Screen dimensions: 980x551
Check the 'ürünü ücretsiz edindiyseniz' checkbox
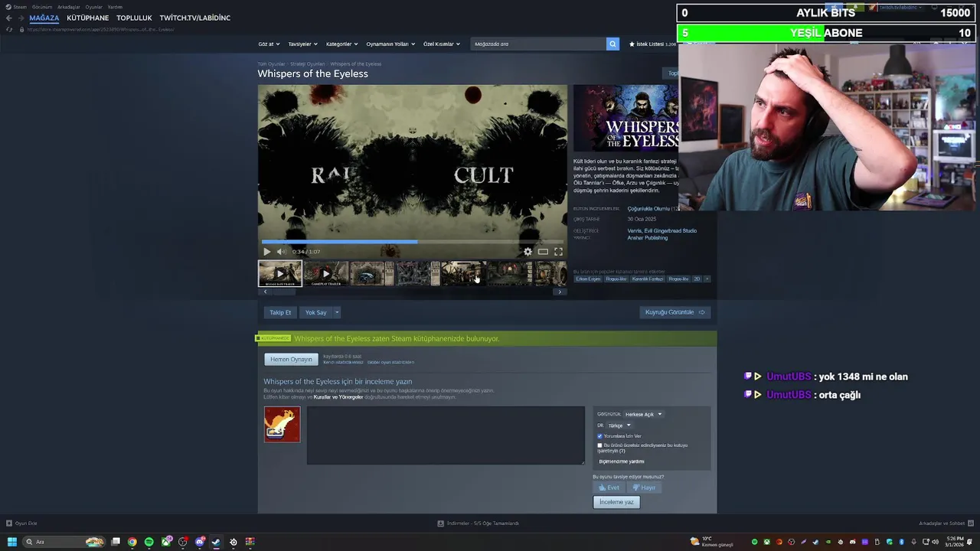click(599, 445)
